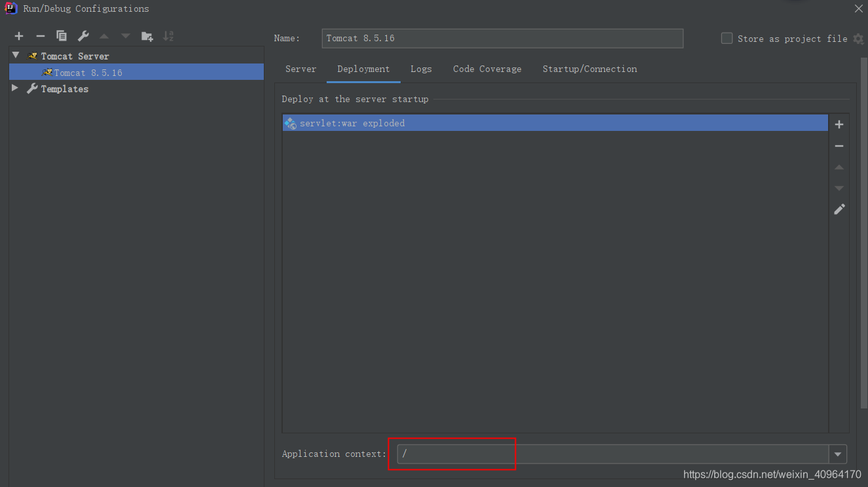Switch to the Server tab

point(300,69)
